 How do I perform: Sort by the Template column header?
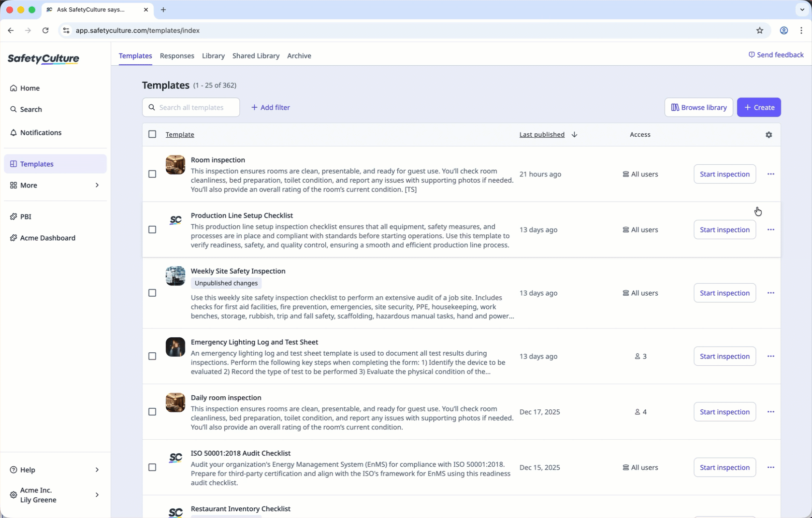coord(180,135)
